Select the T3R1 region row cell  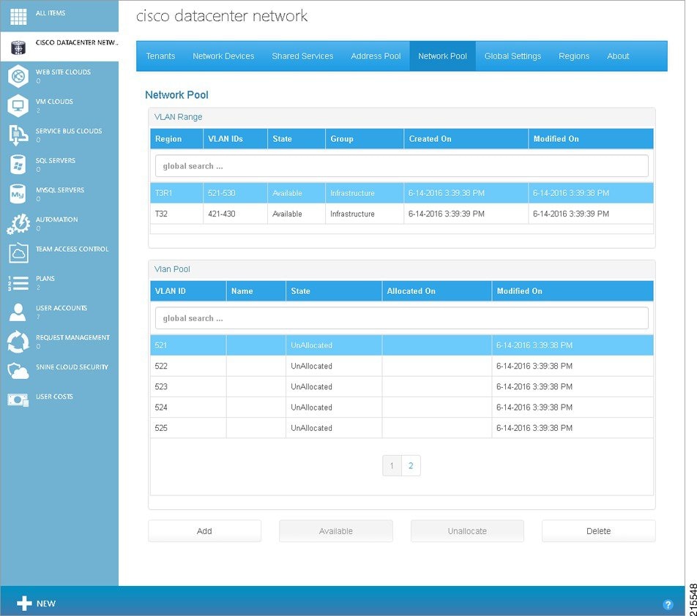[177, 193]
